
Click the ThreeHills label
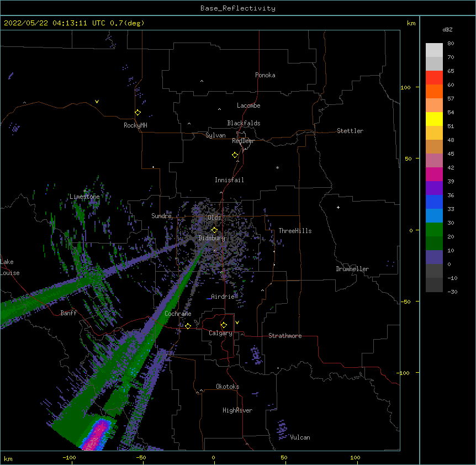click(295, 231)
